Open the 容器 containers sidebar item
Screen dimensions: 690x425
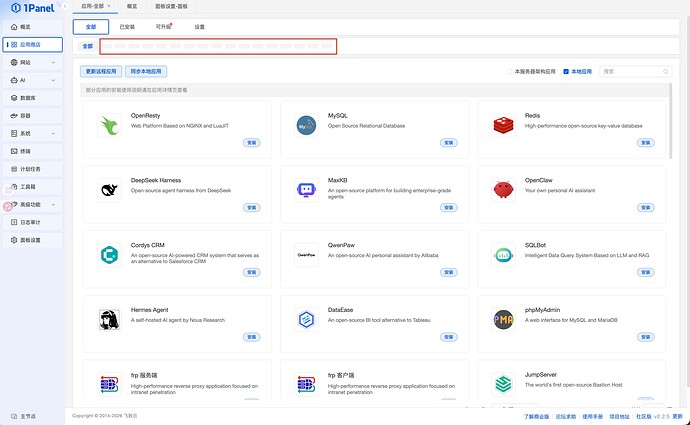(x=32, y=116)
